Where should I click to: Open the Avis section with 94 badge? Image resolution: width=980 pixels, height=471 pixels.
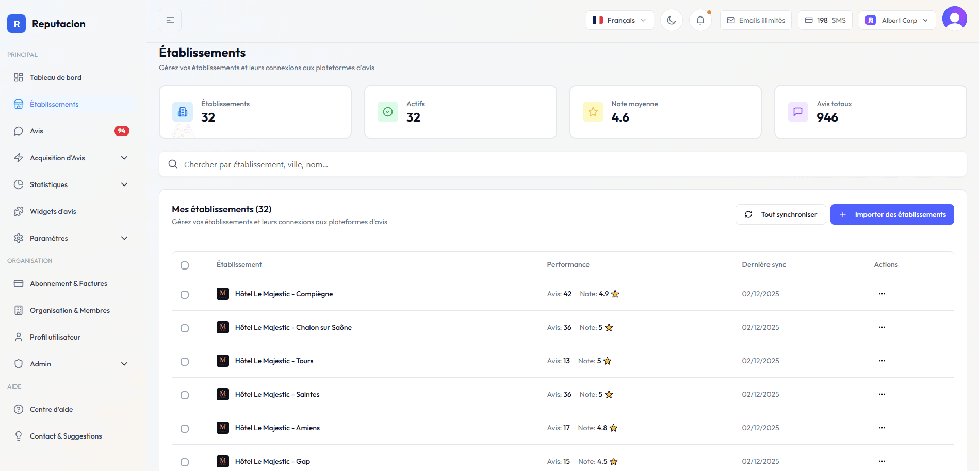pyautogui.click(x=37, y=130)
